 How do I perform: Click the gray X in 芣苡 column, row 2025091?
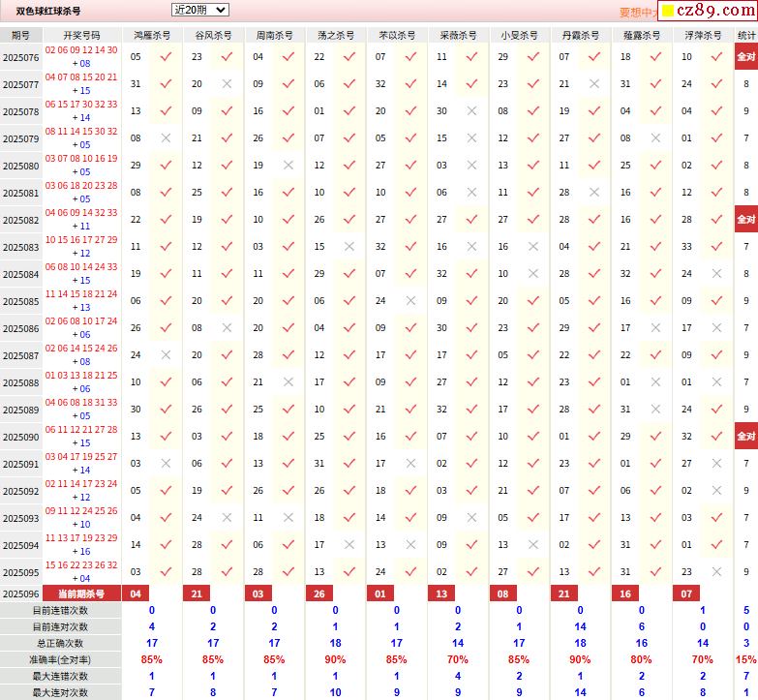410,463
